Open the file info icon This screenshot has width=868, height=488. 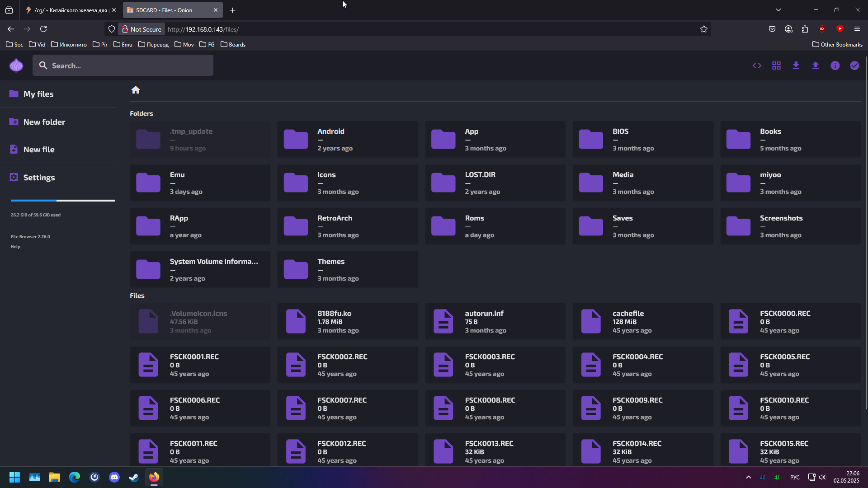(835, 66)
